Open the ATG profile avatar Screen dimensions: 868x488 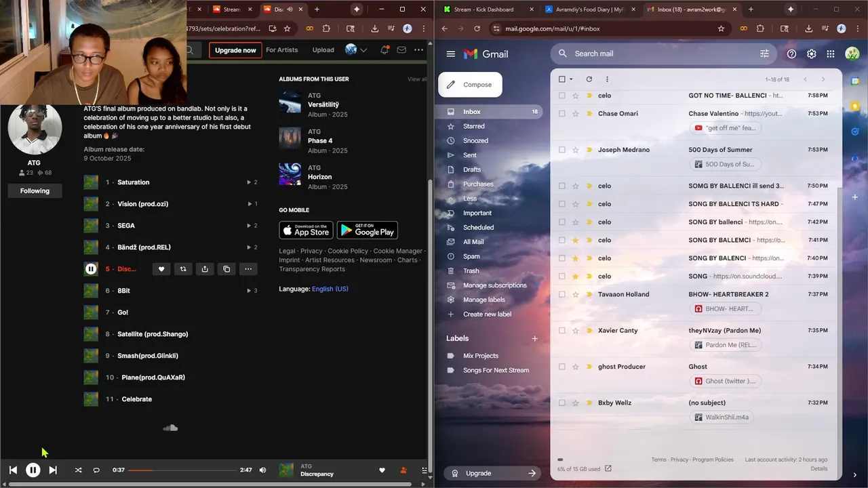coord(35,128)
